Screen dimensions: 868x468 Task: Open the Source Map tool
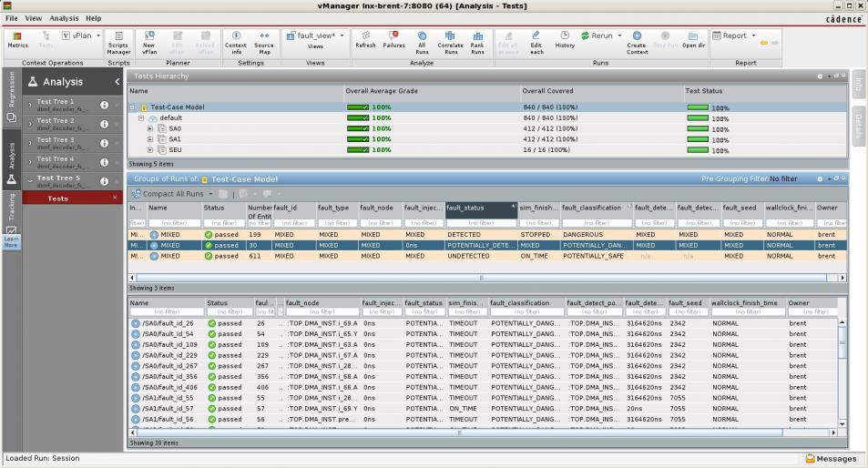(x=264, y=43)
